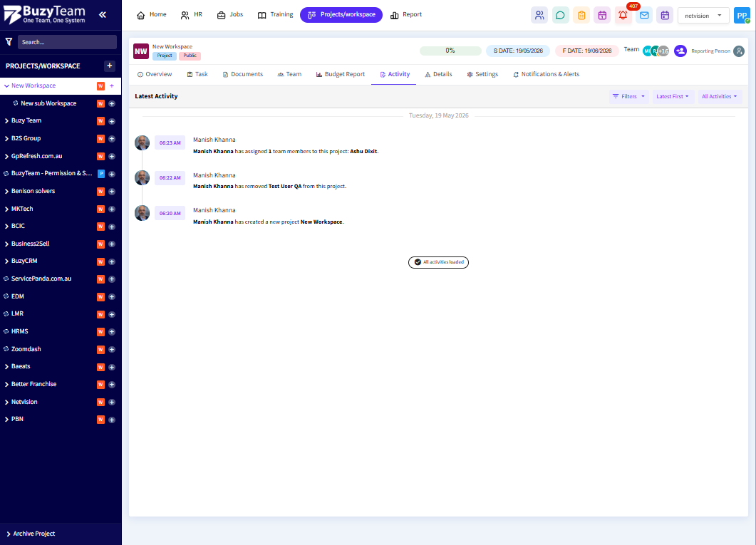Open the purple calendar icon in header
The width and height of the screenshot is (756, 545).
(665, 16)
